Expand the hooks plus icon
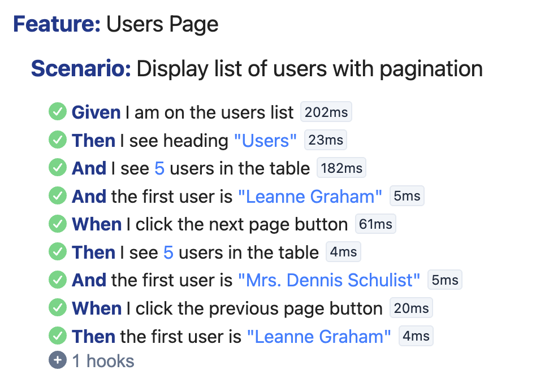Viewport: 536px width, 392px height. [58, 360]
